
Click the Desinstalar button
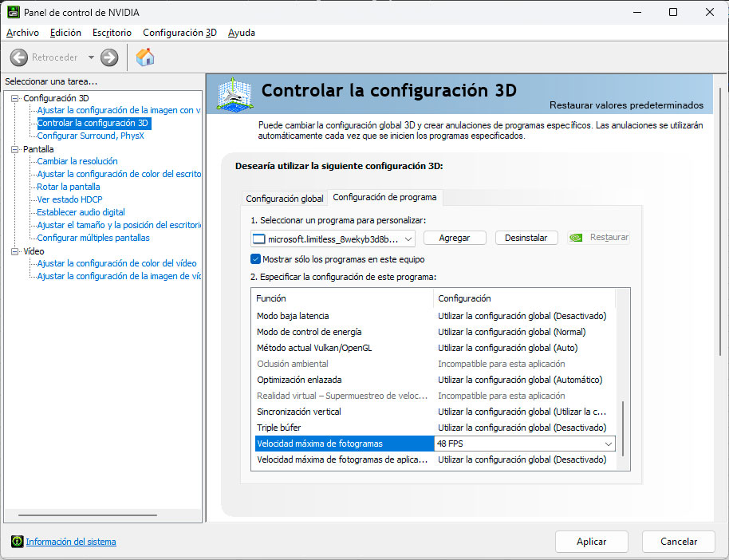(x=526, y=238)
